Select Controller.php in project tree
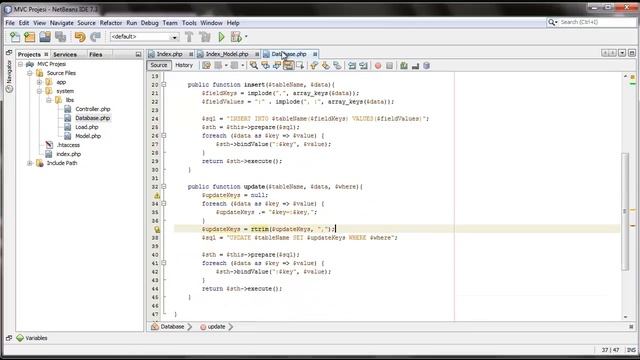 coord(93,109)
